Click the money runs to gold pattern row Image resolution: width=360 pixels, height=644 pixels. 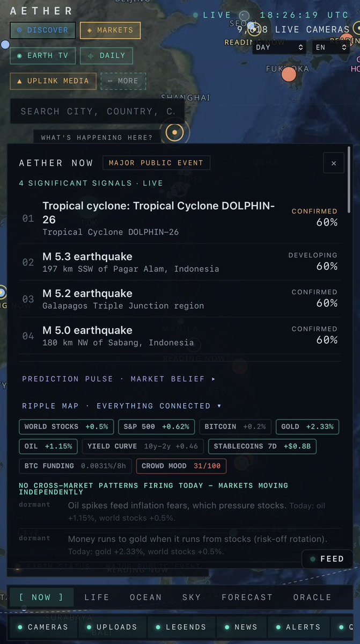pyautogui.click(x=180, y=545)
